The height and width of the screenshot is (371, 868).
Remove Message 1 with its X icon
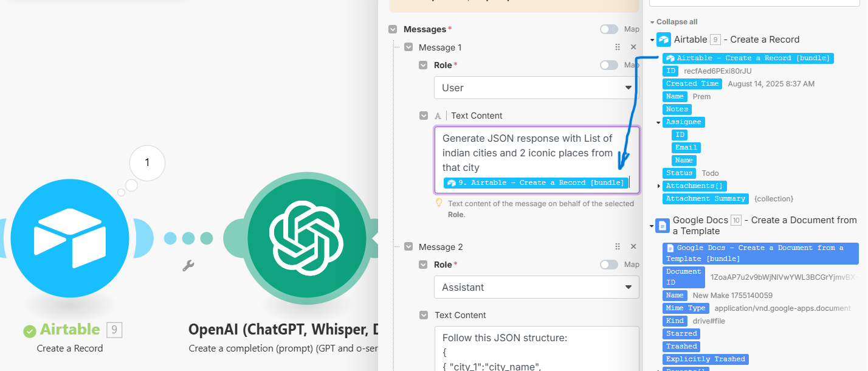[x=633, y=47]
